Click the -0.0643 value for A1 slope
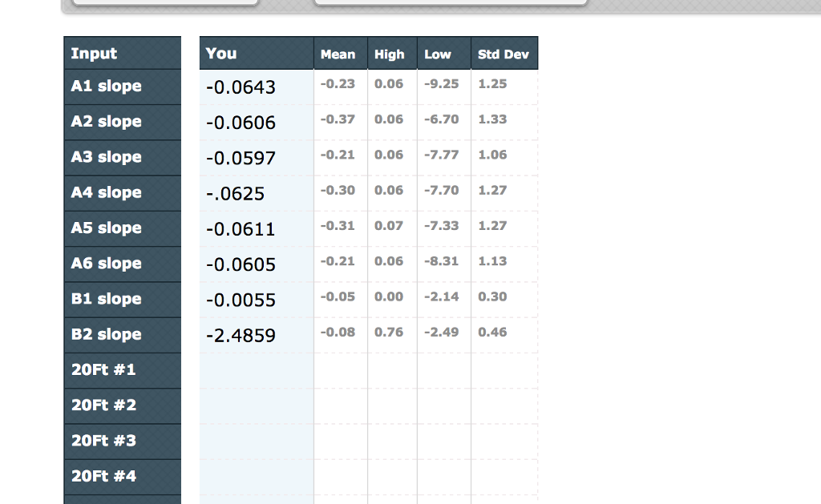Image resolution: width=821 pixels, height=504 pixels. pos(241,87)
